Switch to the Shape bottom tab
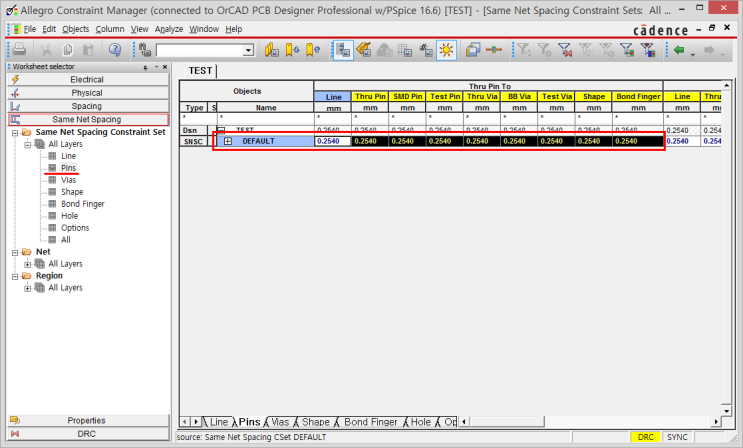743x448 pixels. [316, 421]
